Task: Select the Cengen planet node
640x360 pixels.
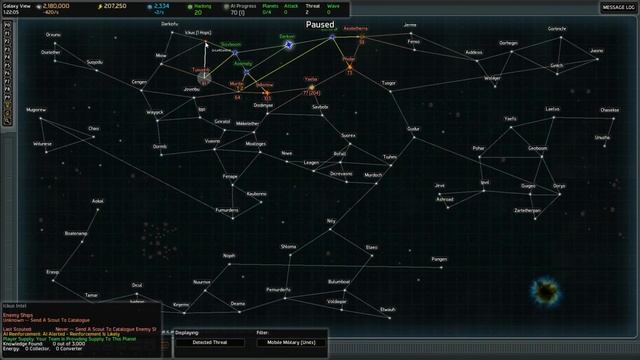Action: pos(142,90)
